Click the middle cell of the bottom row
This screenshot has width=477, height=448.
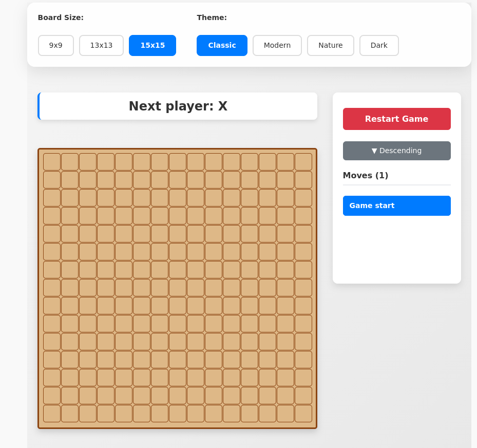click(178, 414)
